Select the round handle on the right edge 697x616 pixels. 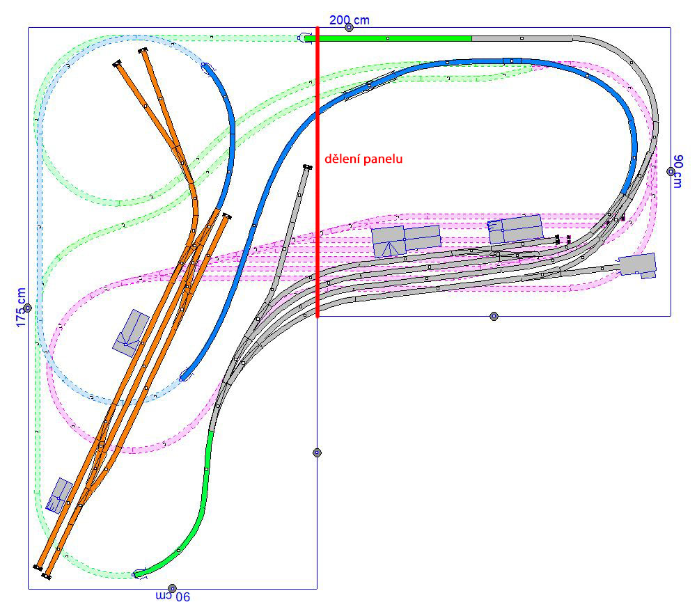click(671, 171)
